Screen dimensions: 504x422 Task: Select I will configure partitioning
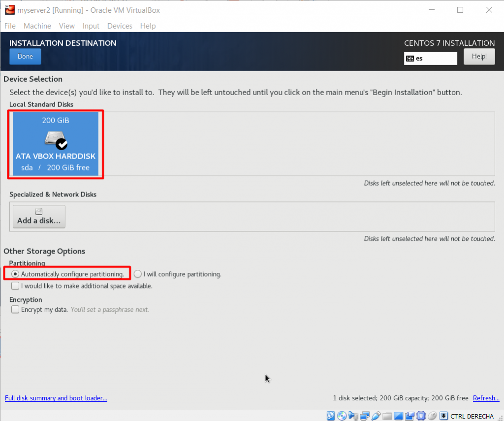(x=177, y=274)
